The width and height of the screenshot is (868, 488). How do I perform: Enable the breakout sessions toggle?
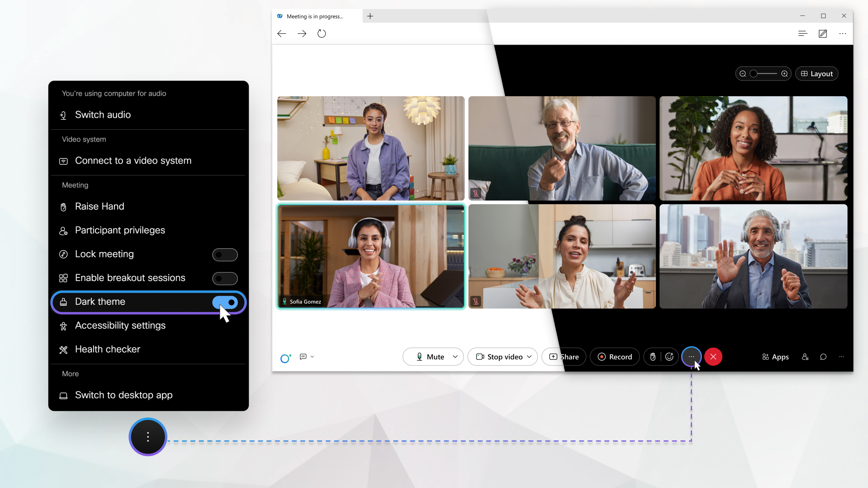pos(225,278)
